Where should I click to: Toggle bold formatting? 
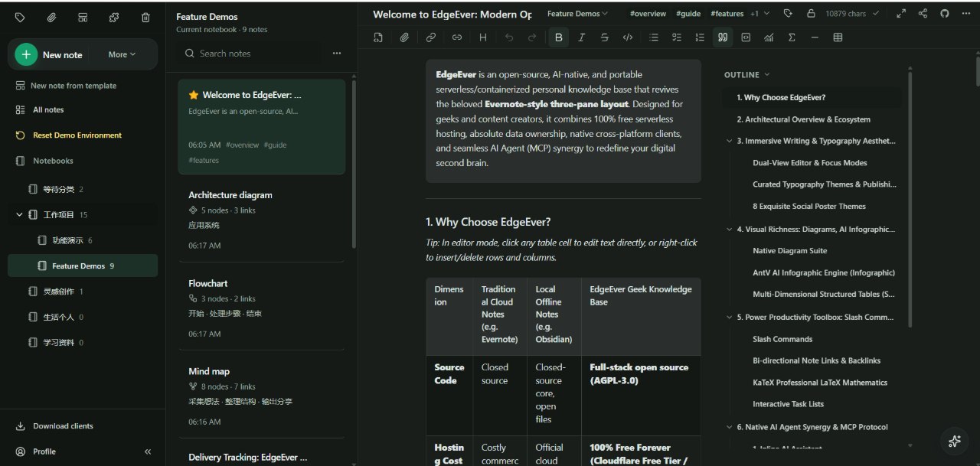[558, 37]
